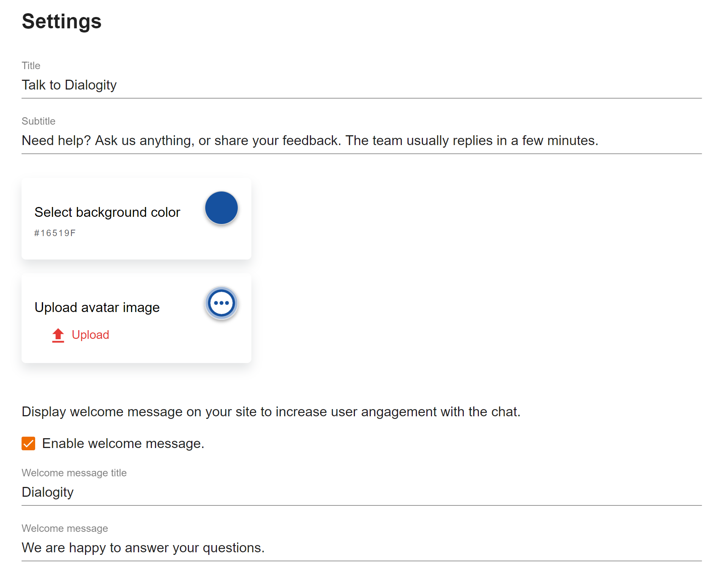Focus the Title input field
This screenshot has height=567, width=728.
361,85
